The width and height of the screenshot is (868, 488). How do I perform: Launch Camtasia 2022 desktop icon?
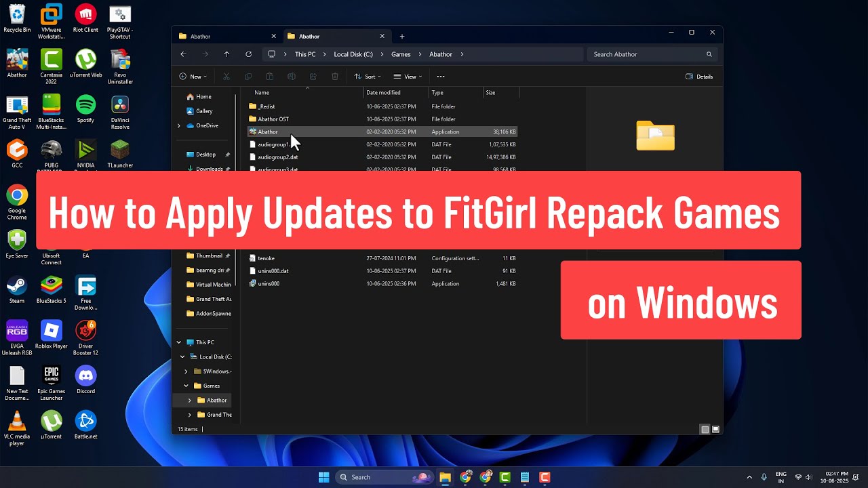(51, 67)
